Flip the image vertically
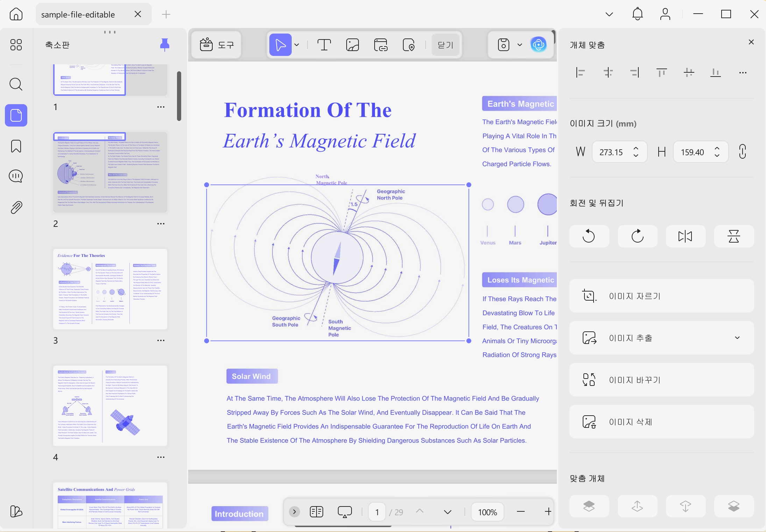The image size is (766, 532). click(734, 236)
